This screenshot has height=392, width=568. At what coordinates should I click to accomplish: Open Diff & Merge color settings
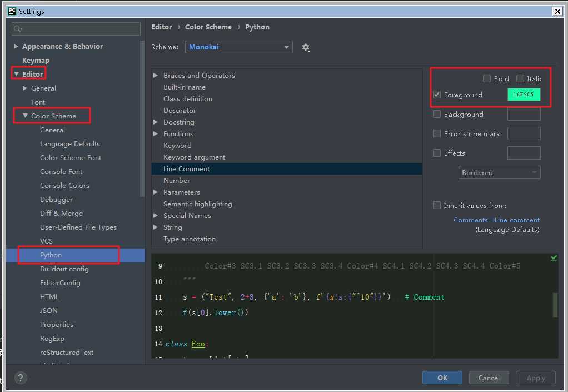tap(61, 214)
